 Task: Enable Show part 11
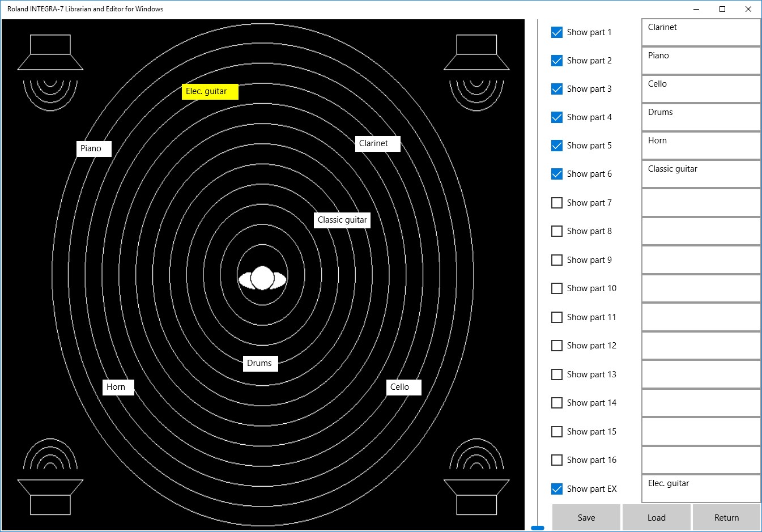click(x=557, y=317)
